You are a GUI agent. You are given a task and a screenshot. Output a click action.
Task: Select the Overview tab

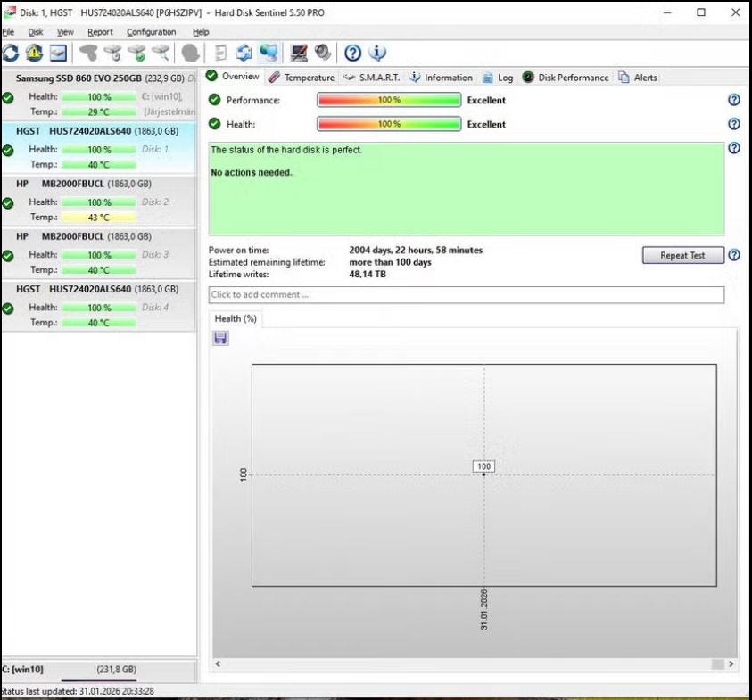click(x=233, y=76)
